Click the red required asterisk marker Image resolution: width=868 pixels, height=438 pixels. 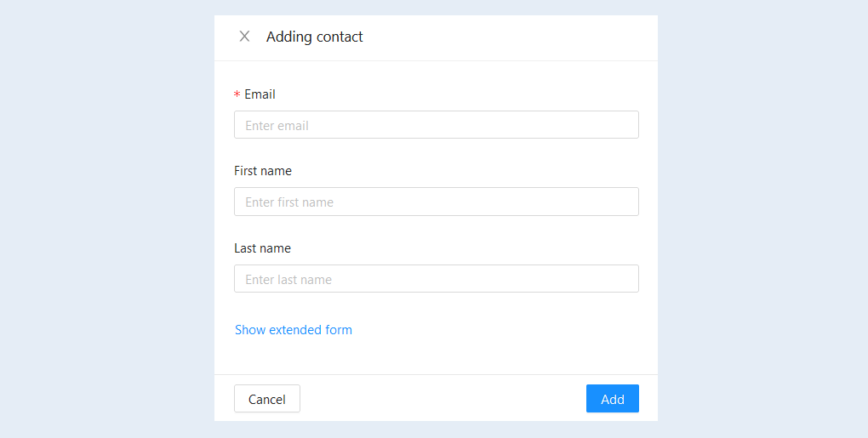tap(237, 95)
